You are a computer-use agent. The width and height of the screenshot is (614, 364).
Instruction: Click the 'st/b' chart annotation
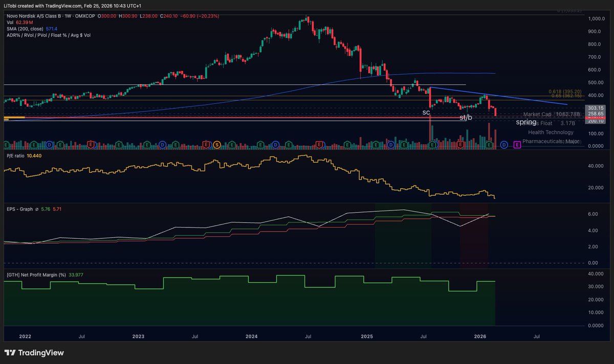pos(466,118)
